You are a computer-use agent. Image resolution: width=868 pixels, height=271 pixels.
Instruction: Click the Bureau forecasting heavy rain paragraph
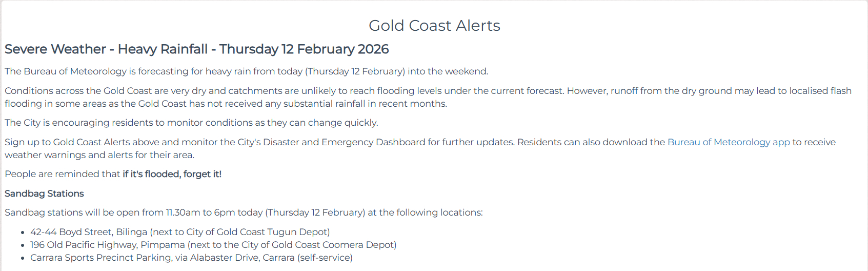coord(246,71)
